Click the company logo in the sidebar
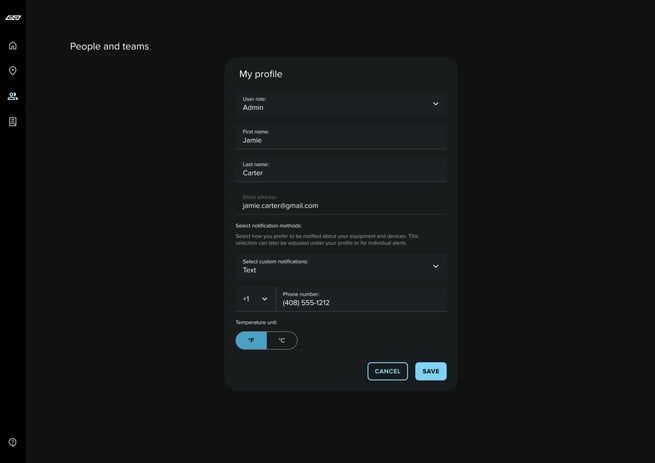Viewport: 655px width, 463px height. pos(12,17)
